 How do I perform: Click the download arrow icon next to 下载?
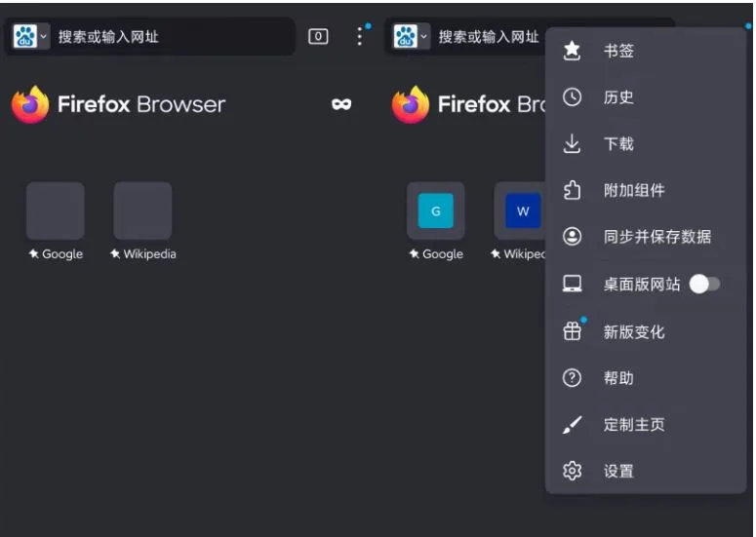(573, 144)
